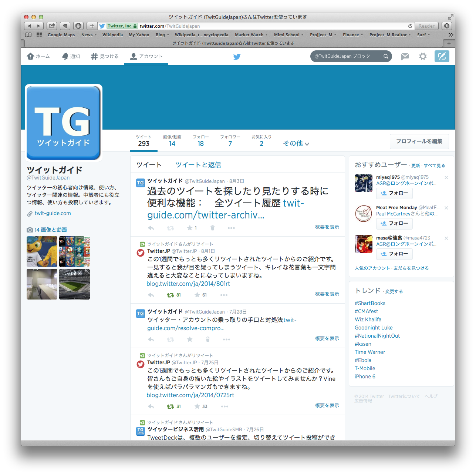This screenshot has height=475, width=476.
Task: Show more bookmarks overflow chevron
Action: pyautogui.click(x=451, y=35)
